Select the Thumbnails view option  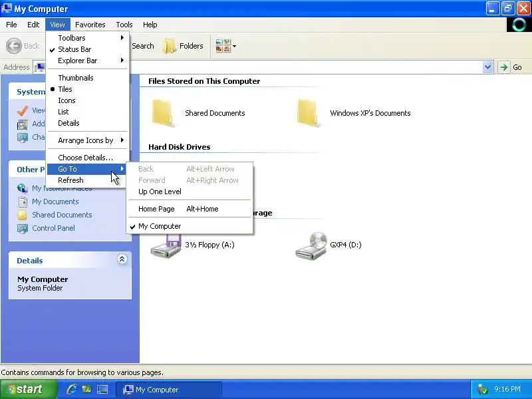87,78
